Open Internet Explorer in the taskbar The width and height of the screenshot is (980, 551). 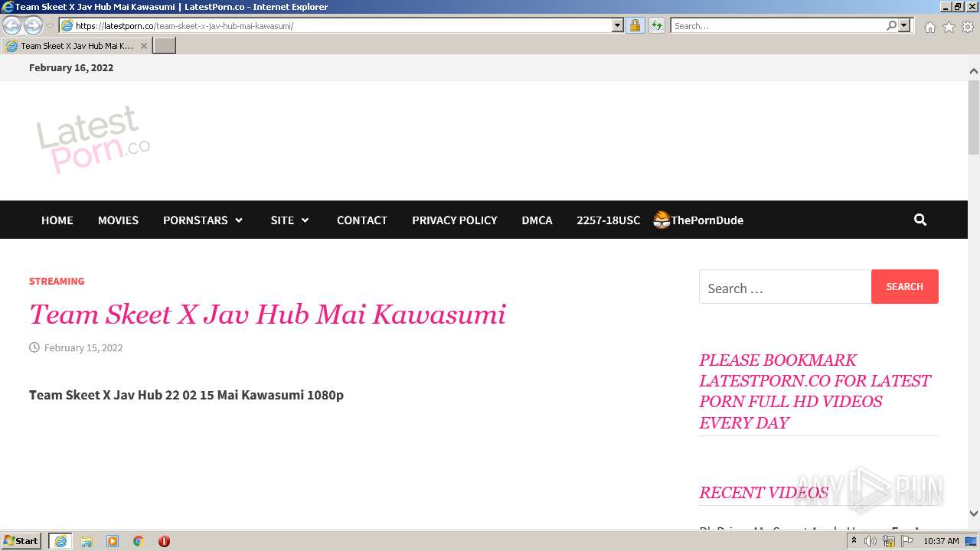click(x=60, y=541)
